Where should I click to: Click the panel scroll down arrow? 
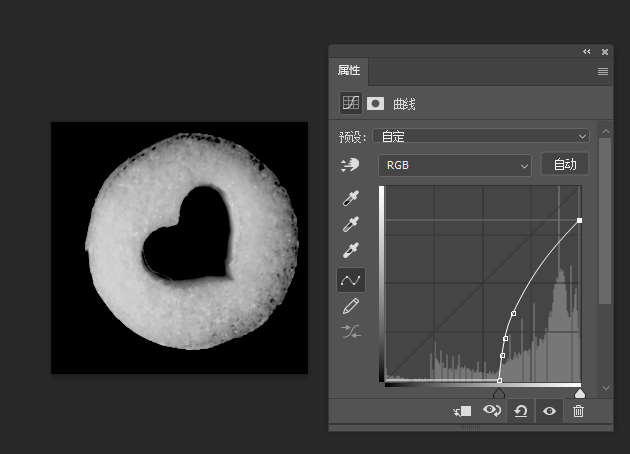(x=606, y=388)
